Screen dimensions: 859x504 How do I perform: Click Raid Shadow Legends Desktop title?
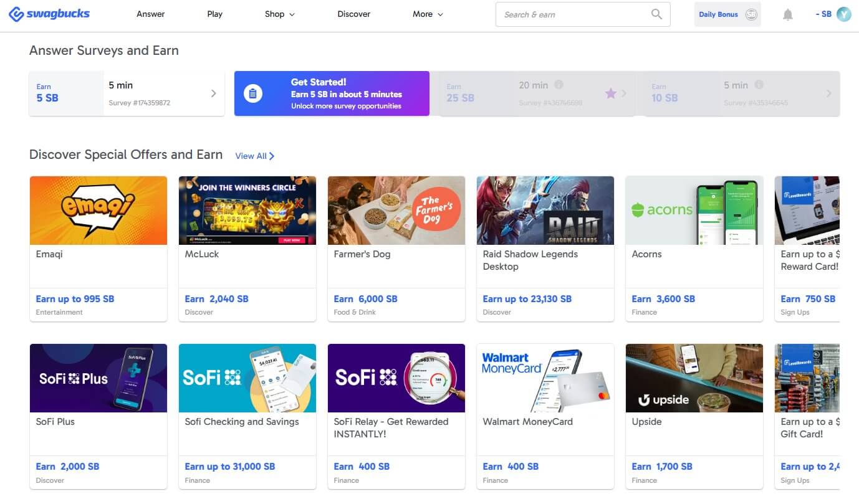point(530,260)
